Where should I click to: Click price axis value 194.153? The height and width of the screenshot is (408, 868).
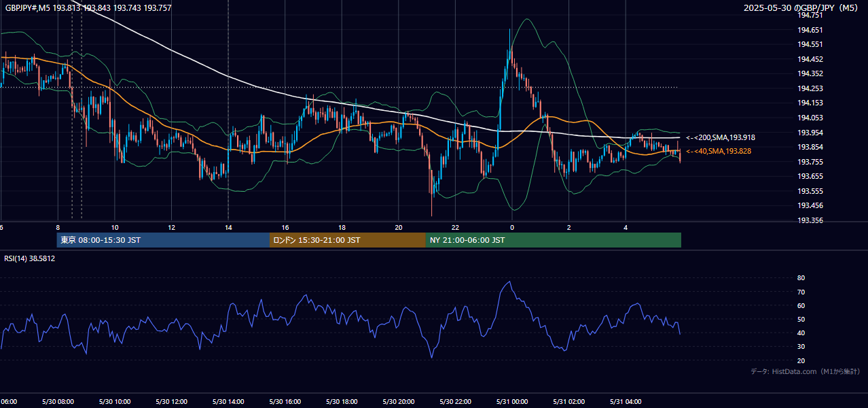810,103
